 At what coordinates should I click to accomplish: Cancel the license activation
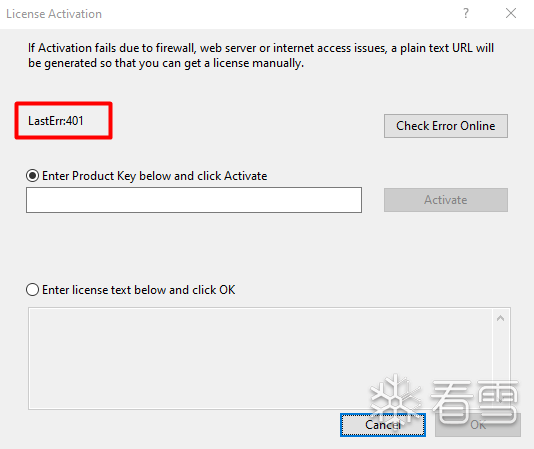pyautogui.click(x=383, y=424)
